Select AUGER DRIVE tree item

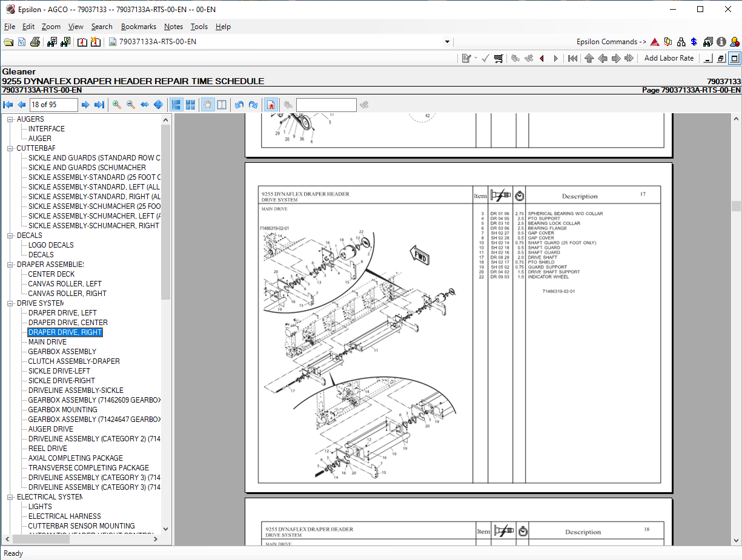pyautogui.click(x=51, y=429)
